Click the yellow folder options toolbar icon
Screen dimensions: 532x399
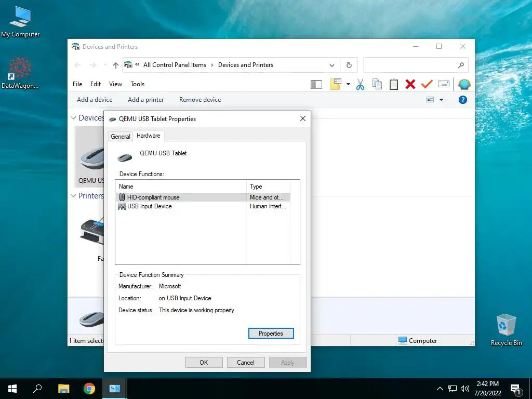(335, 84)
